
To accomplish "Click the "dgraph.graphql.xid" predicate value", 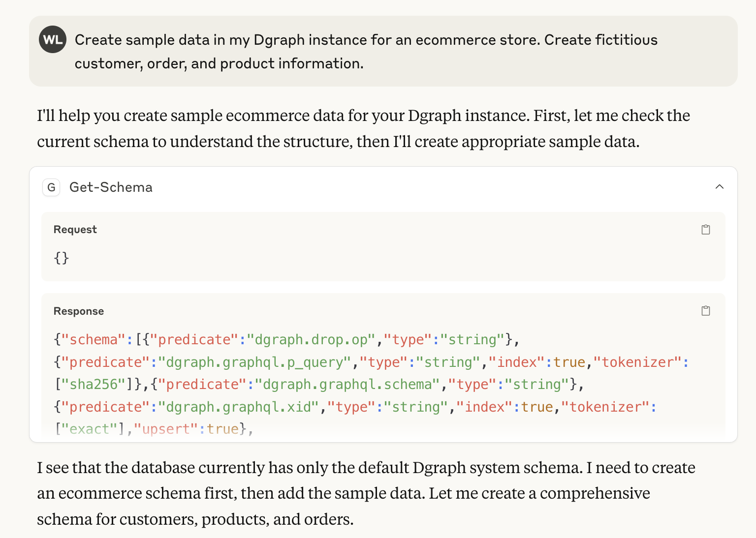I will click(239, 407).
